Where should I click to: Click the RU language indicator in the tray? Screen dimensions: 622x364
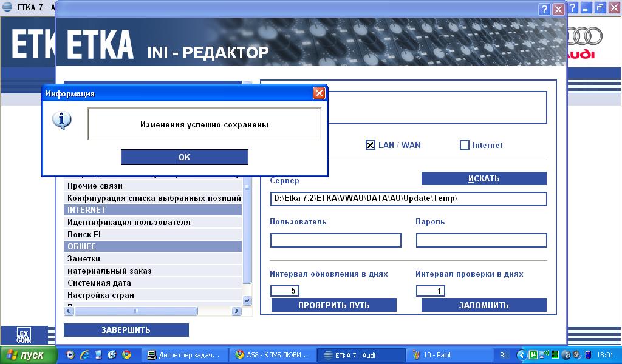pyautogui.click(x=504, y=355)
